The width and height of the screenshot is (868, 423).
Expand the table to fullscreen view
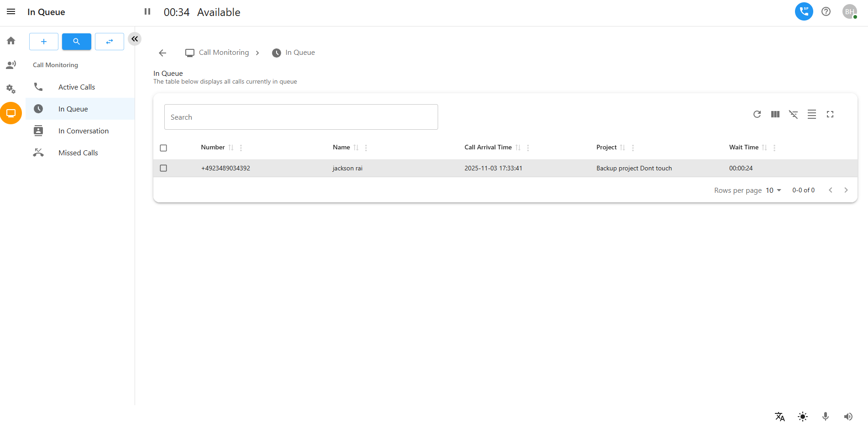click(x=830, y=114)
